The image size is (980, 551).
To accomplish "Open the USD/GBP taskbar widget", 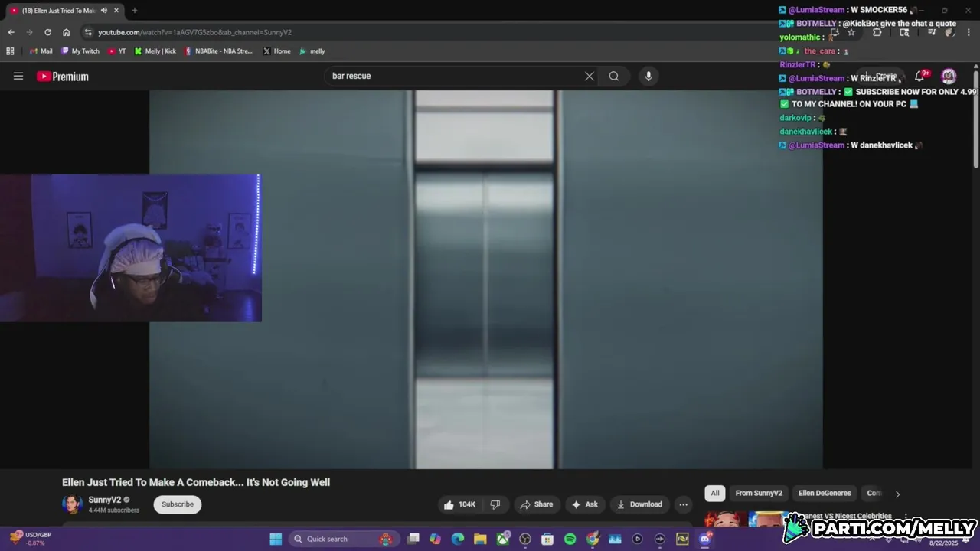I will tap(31, 539).
